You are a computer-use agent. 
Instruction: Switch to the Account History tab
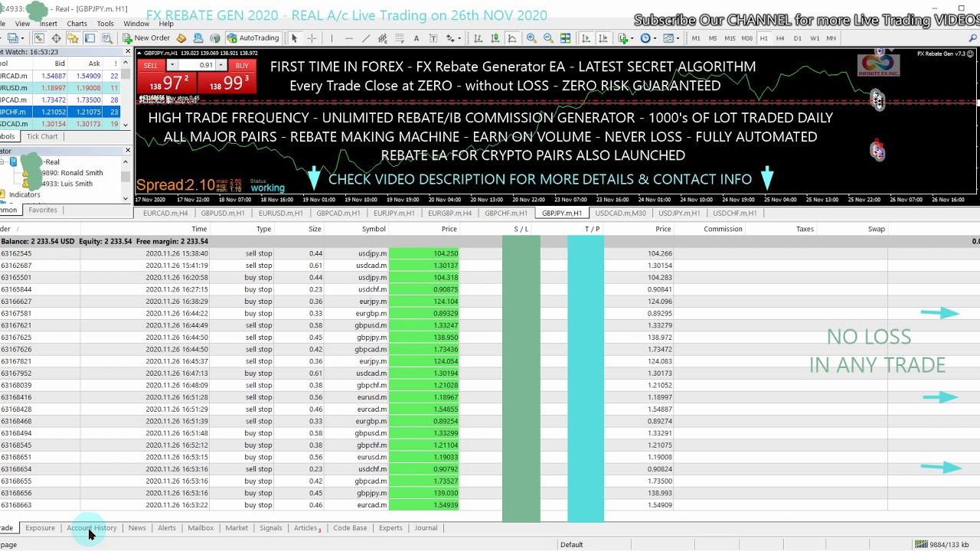91,528
